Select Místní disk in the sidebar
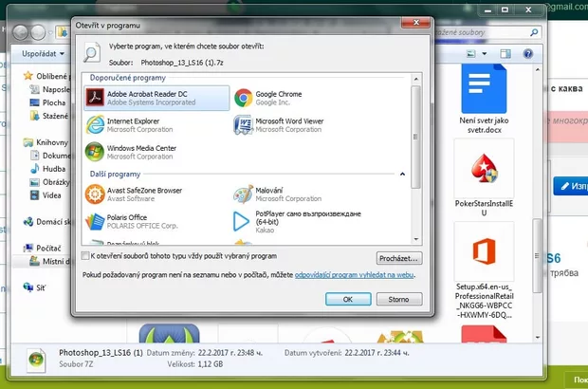Screen dimensions: 588x389 tap(50, 261)
